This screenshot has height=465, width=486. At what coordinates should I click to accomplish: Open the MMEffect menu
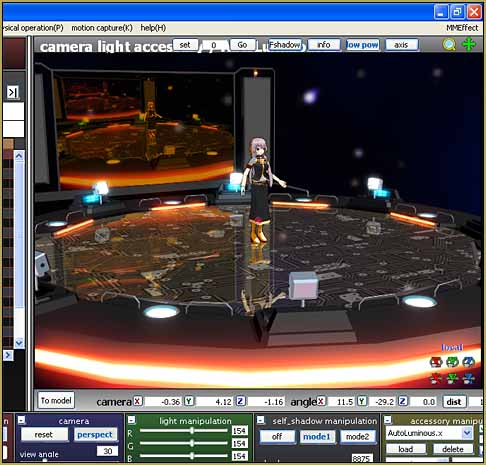coord(462,28)
